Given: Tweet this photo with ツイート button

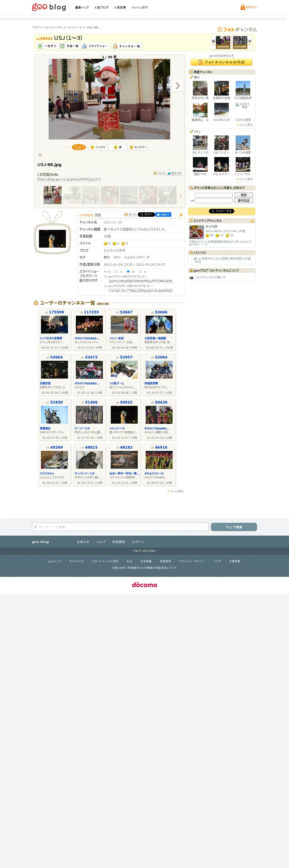Looking at the screenshot, I should click(x=174, y=173).
